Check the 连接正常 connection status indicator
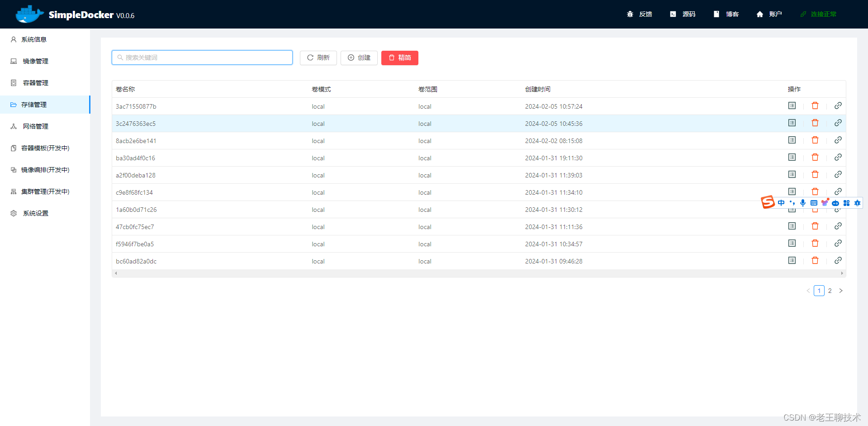Viewport: 868px width, 426px height. click(x=818, y=14)
